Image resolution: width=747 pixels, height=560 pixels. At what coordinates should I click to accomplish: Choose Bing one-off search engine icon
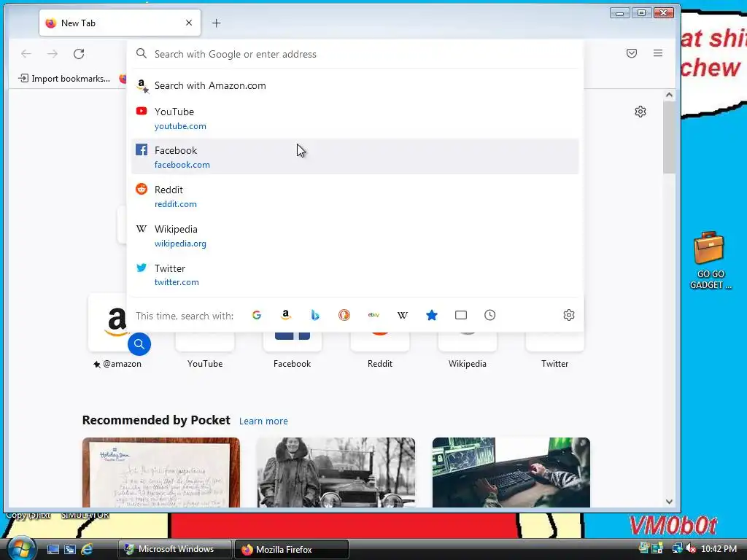click(x=315, y=315)
